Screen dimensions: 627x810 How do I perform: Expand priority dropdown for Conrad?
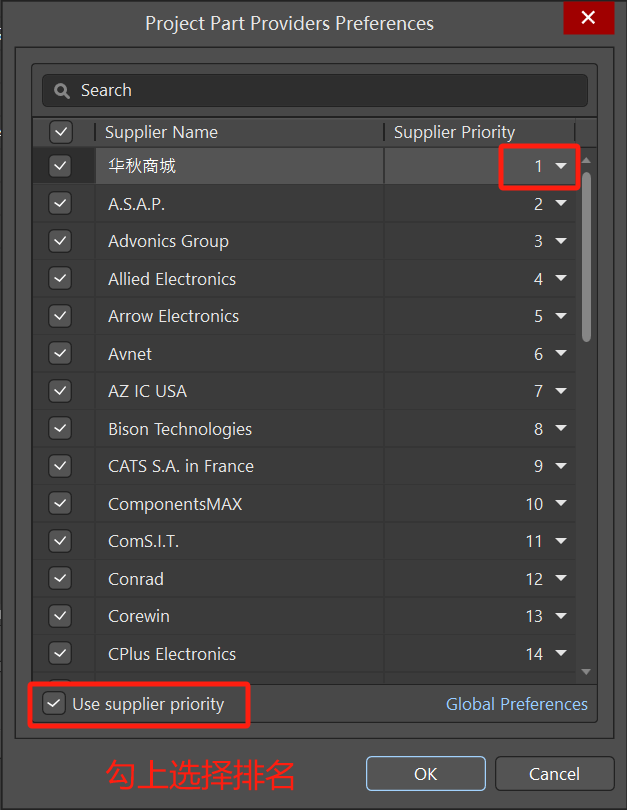point(560,579)
